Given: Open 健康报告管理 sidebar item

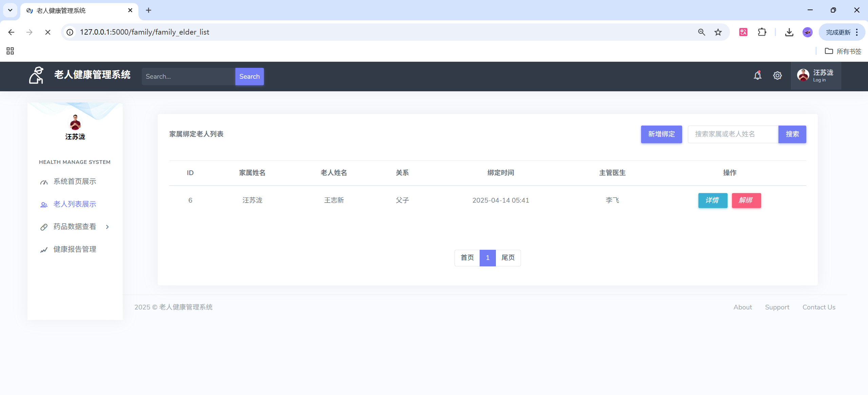Looking at the screenshot, I should tap(75, 249).
